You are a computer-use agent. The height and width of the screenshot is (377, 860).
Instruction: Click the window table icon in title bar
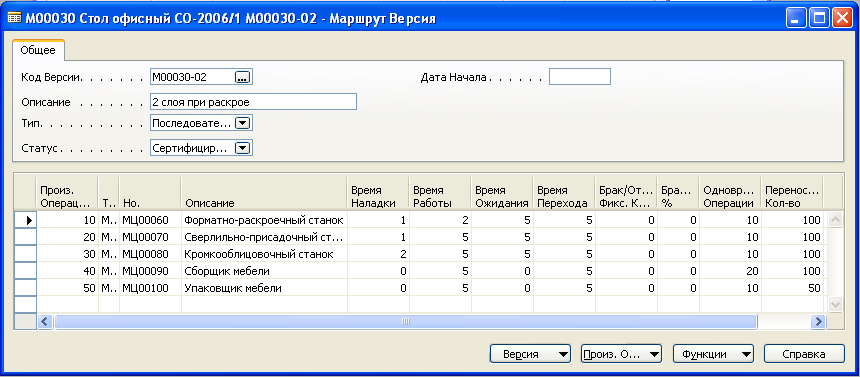point(14,19)
